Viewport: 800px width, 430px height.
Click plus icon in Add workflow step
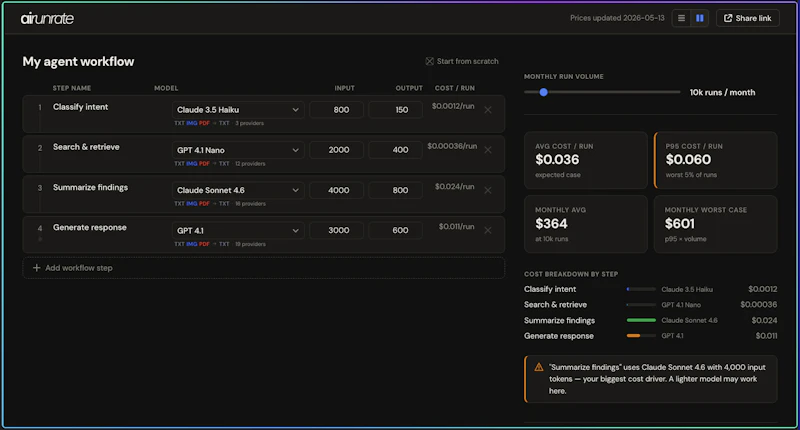(36, 268)
